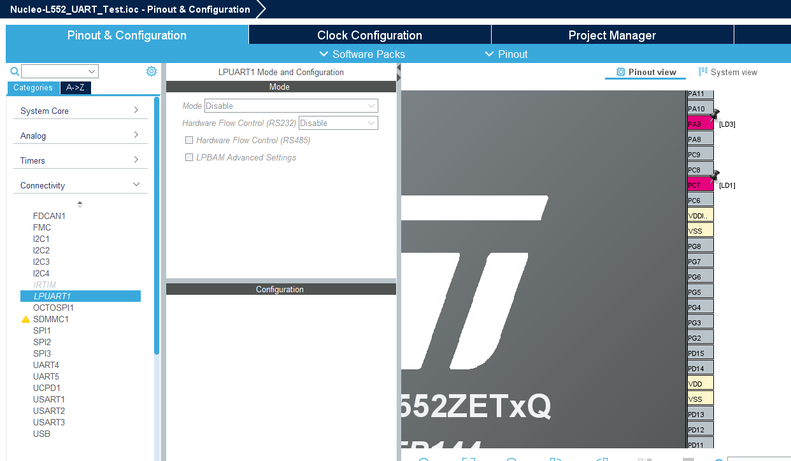
Task: Click pin PD15 on the chip
Action: pyautogui.click(x=700, y=353)
